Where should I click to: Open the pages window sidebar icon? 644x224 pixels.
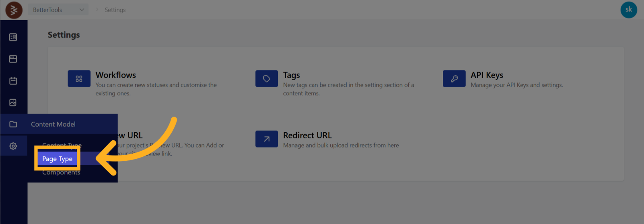coord(13,59)
